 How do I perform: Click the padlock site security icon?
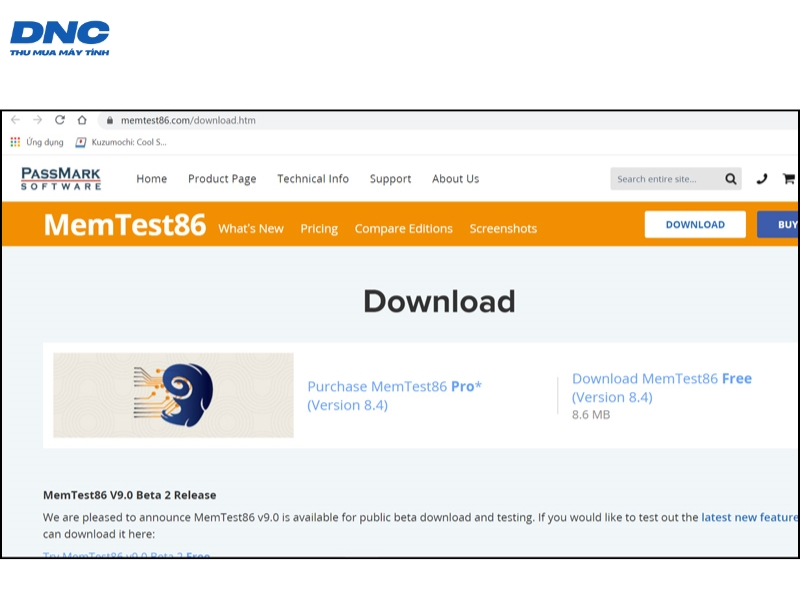[109, 120]
